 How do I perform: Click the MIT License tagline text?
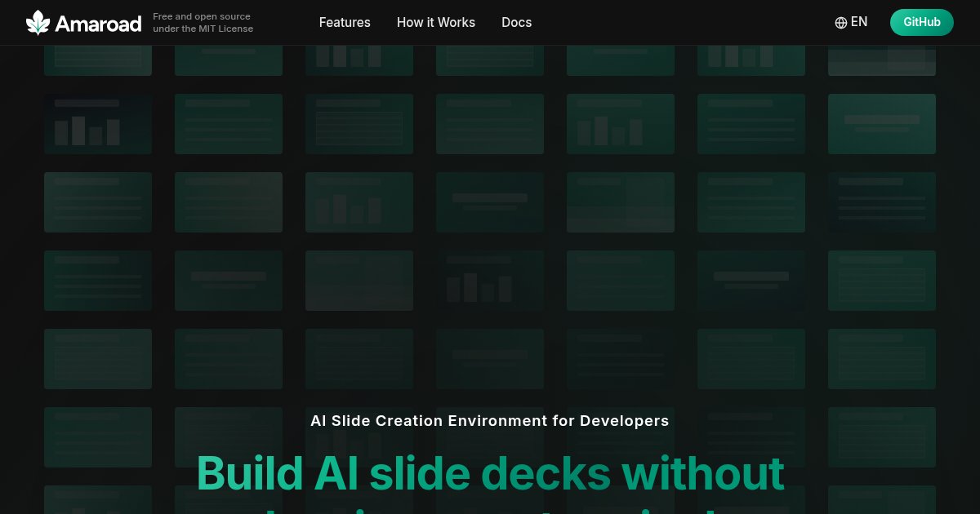click(203, 23)
